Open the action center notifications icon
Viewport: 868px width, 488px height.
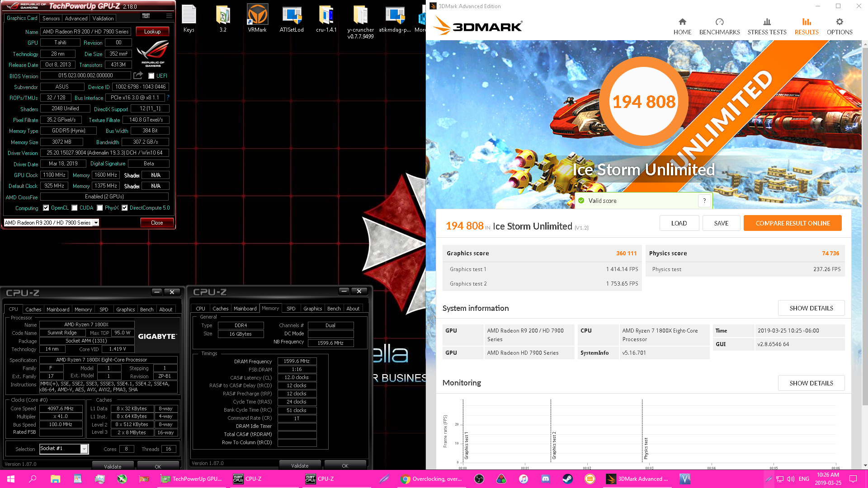click(x=853, y=479)
